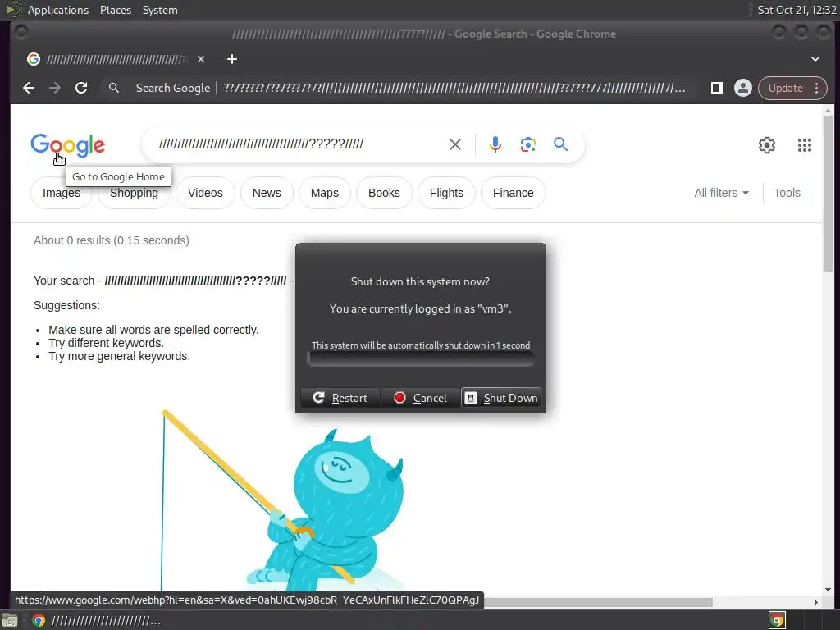Select the Images filter
The width and height of the screenshot is (840, 630).
(61, 193)
